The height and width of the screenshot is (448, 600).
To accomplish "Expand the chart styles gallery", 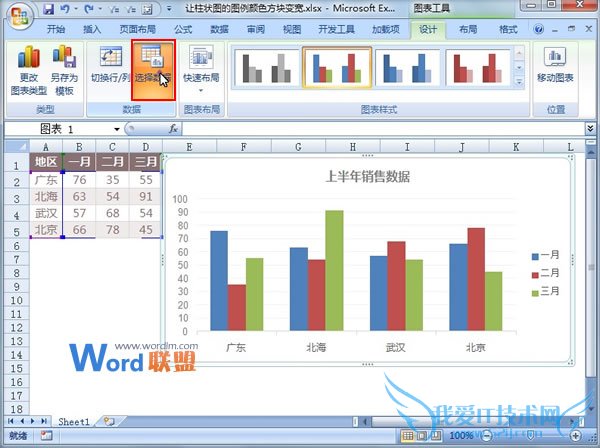I will pos(519,81).
